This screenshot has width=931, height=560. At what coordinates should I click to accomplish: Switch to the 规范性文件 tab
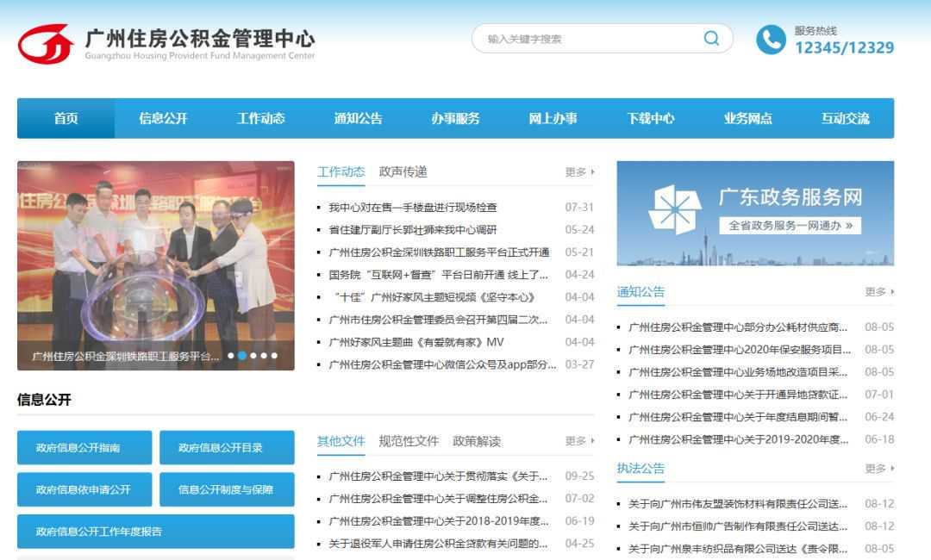click(x=410, y=440)
